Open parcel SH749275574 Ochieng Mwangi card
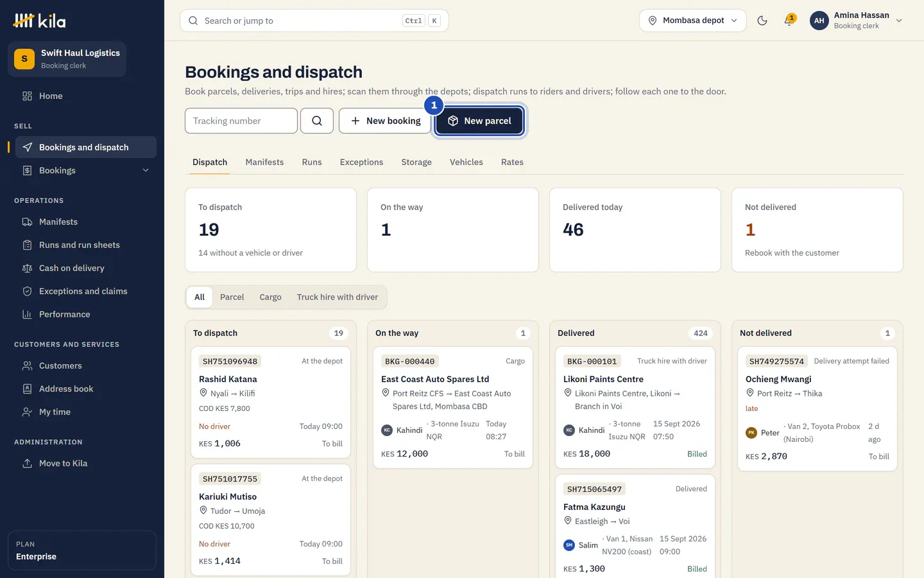Viewport: 924px width, 578px height. click(x=817, y=409)
